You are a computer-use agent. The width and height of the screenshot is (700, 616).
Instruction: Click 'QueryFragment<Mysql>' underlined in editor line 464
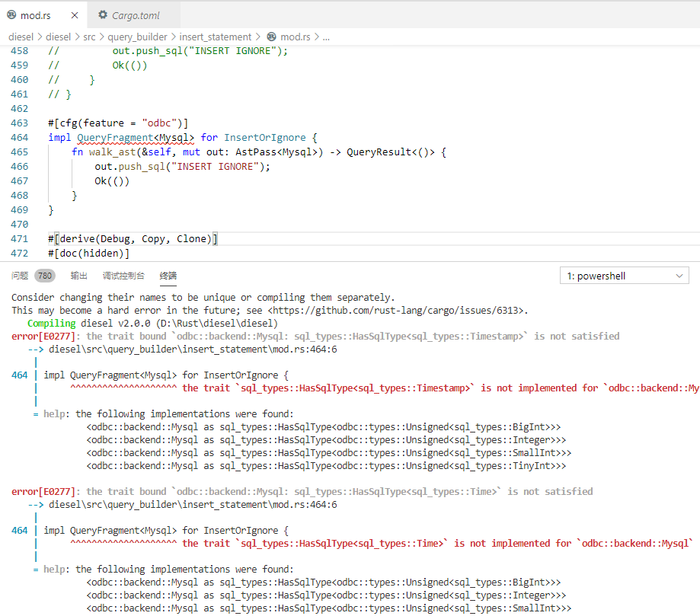tap(136, 138)
